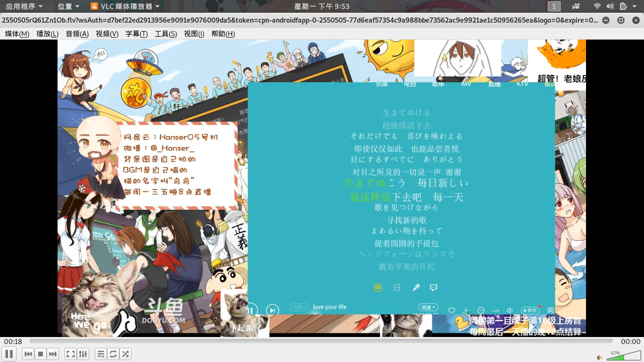Open the 视频(V) menu
The height and width of the screenshot is (362, 644).
click(107, 34)
